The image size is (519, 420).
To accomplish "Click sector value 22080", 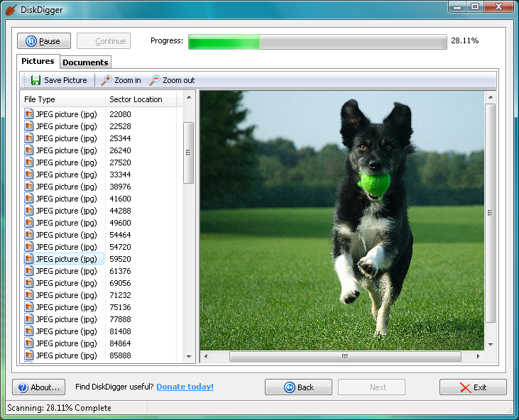I will tap(120, 114).
